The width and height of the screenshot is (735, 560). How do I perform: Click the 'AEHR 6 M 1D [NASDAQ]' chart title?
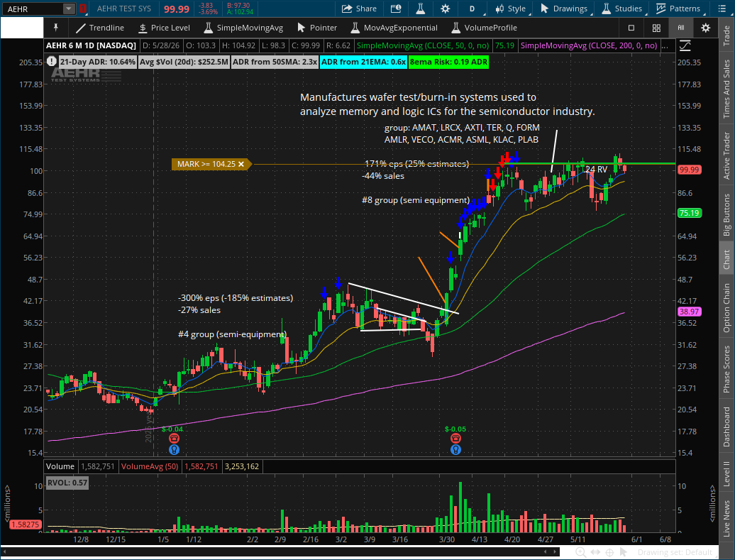tap(91, 45)
